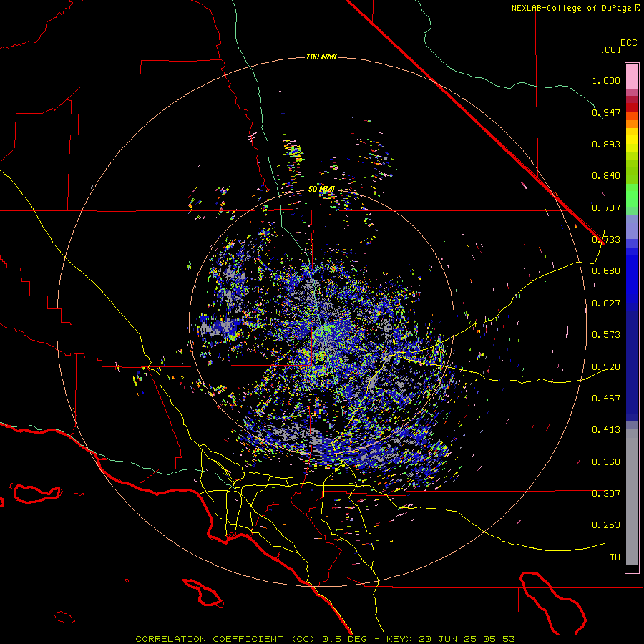Click the DCC label above the scale
644x644 pixels.
tap(628, 43)
